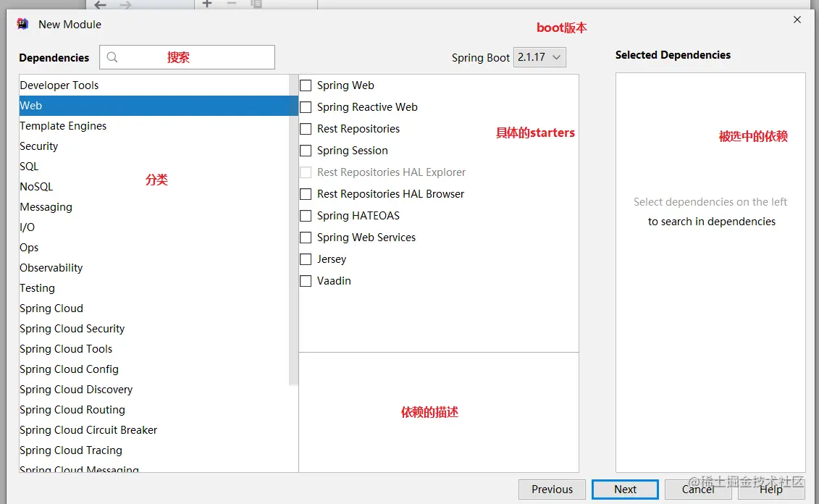
Task: Open Spring Cloud Discovery category
Action: click(154, 389)
